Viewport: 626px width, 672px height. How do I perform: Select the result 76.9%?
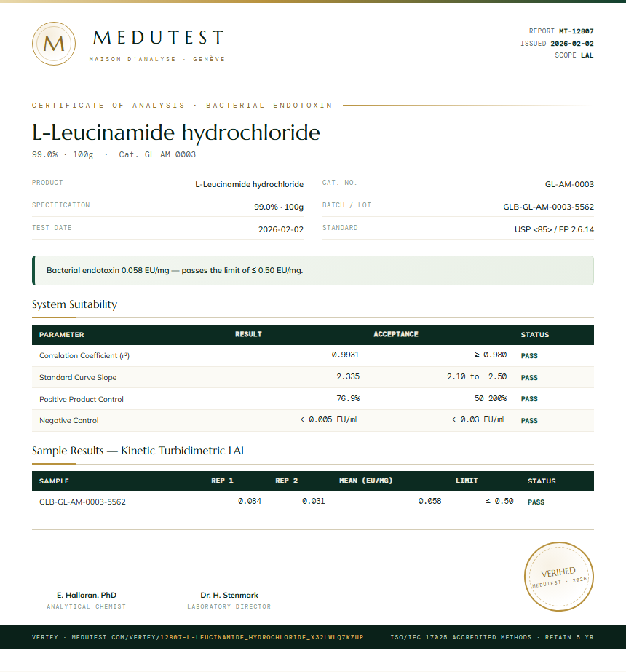tap(348, 398)
